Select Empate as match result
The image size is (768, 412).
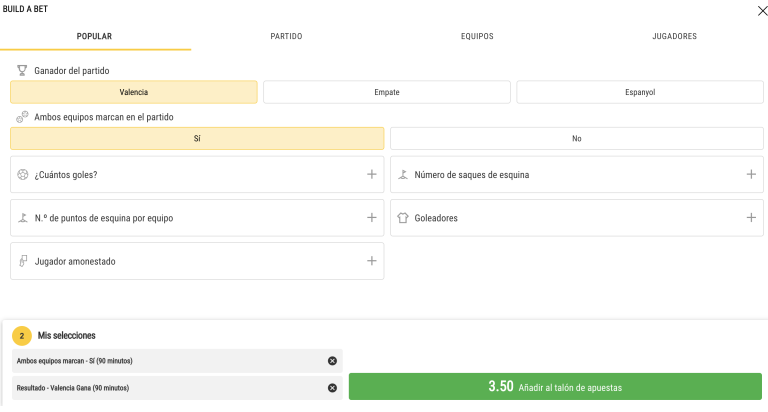(x=386, y=92)
